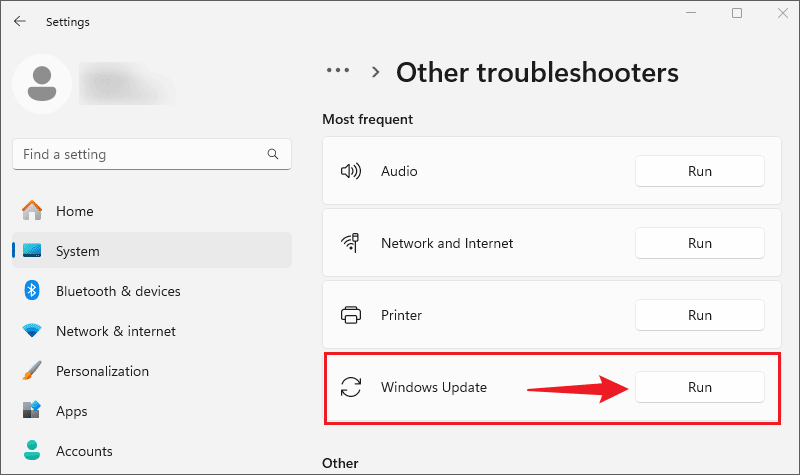The width and height of the screenshot is (800, 475).
Task: Click the Audio label text
Action: tap(399, 171)
